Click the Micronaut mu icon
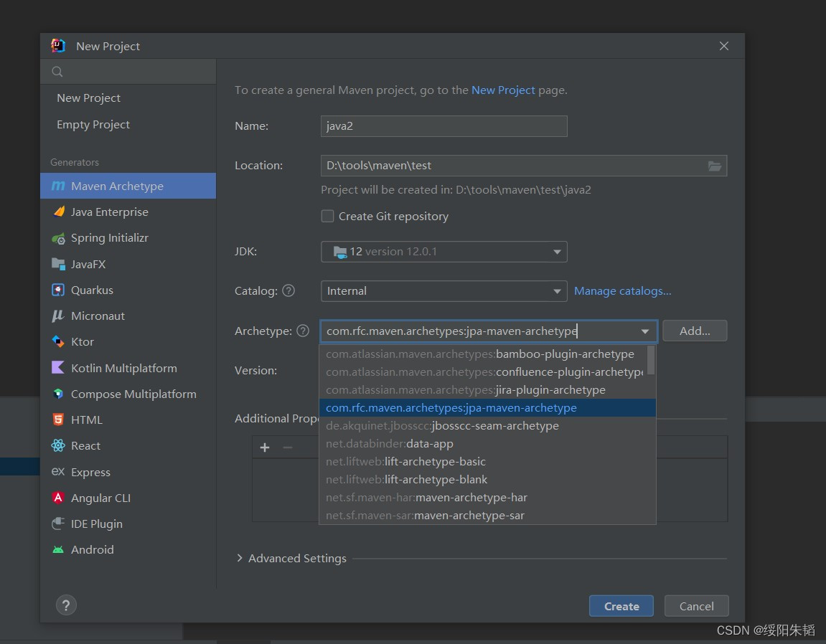 [58, 316]
